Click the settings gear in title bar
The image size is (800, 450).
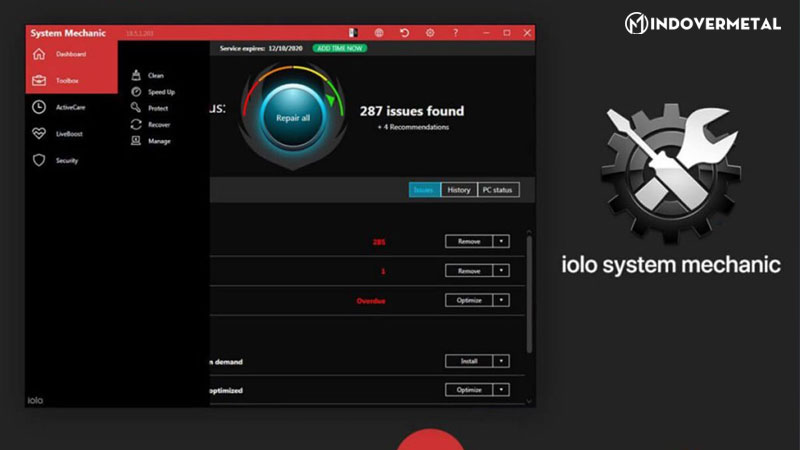tap(430, 33)
